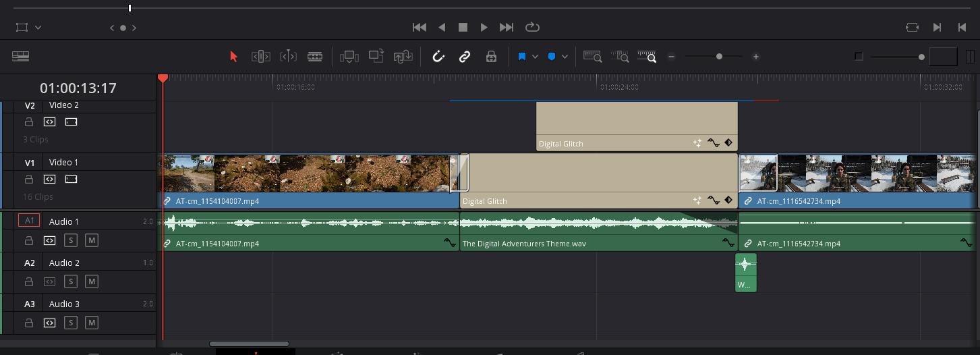The height and width of the screenshot is (355, 980).
Task: Click the timeline zoom in plus button
Action: (756, 57)
